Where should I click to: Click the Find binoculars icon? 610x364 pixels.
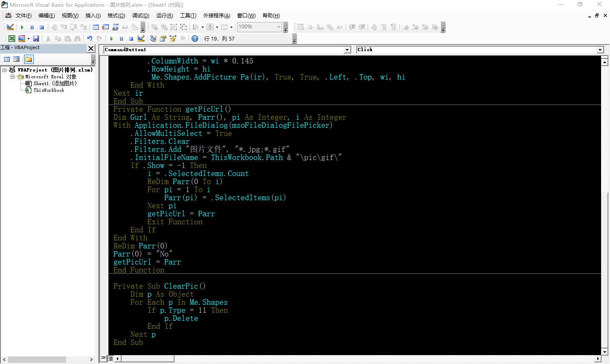point(77,39)
